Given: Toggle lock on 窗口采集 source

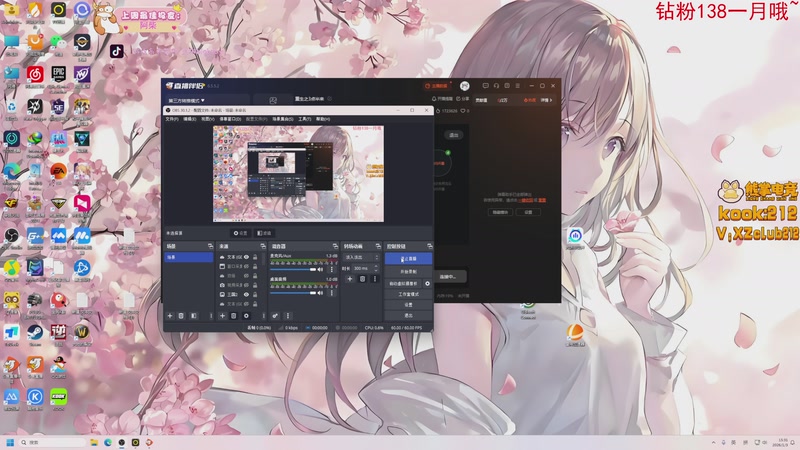Looking at the screenshot, I should [x=255, y=266].
